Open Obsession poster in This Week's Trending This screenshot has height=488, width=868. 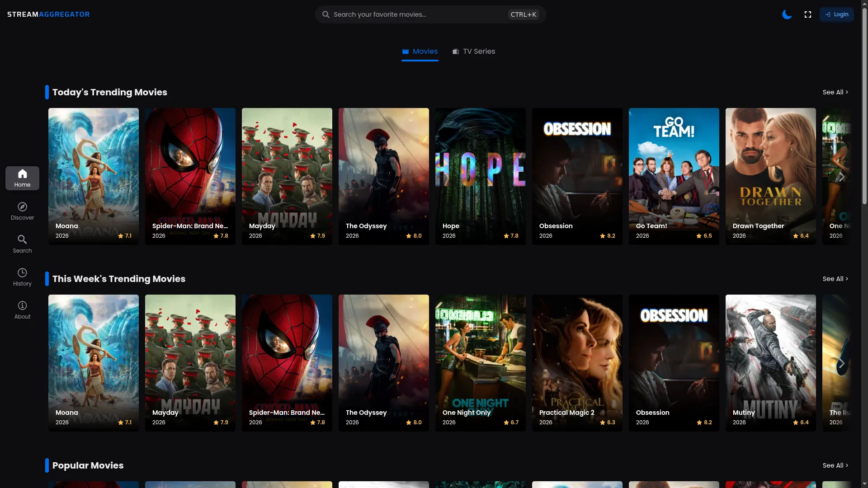pyautogui.click(x=674, y=363)
